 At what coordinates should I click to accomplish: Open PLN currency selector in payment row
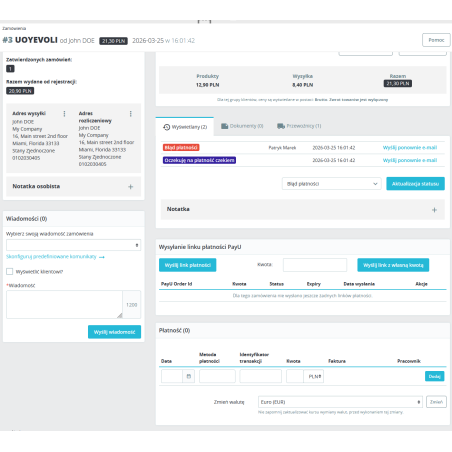click(314, 376)
